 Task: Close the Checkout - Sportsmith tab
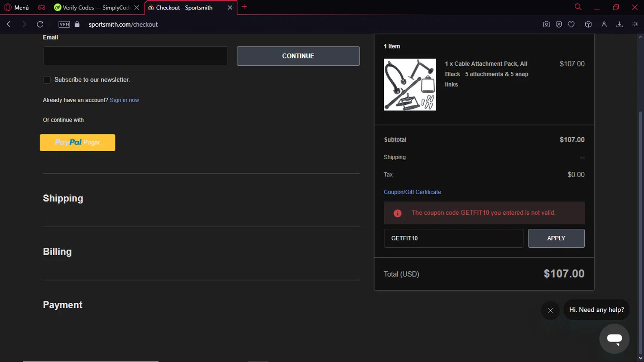(230, 7)
